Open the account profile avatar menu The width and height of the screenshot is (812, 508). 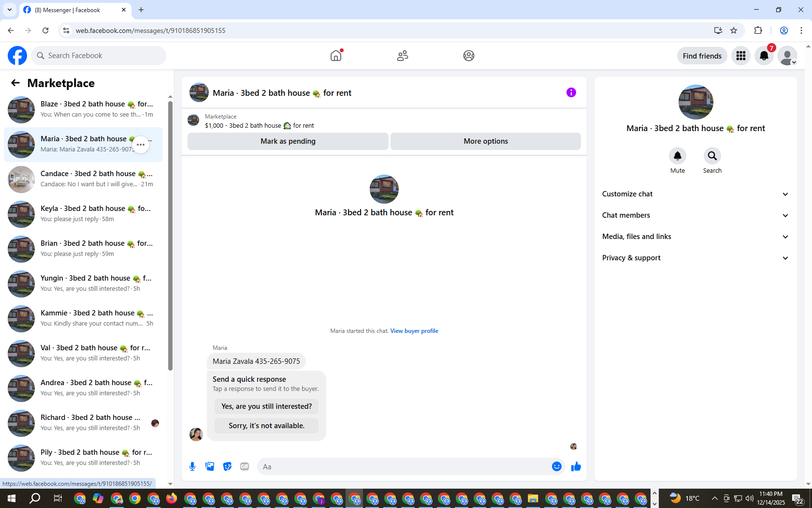[x=787, y=56]
